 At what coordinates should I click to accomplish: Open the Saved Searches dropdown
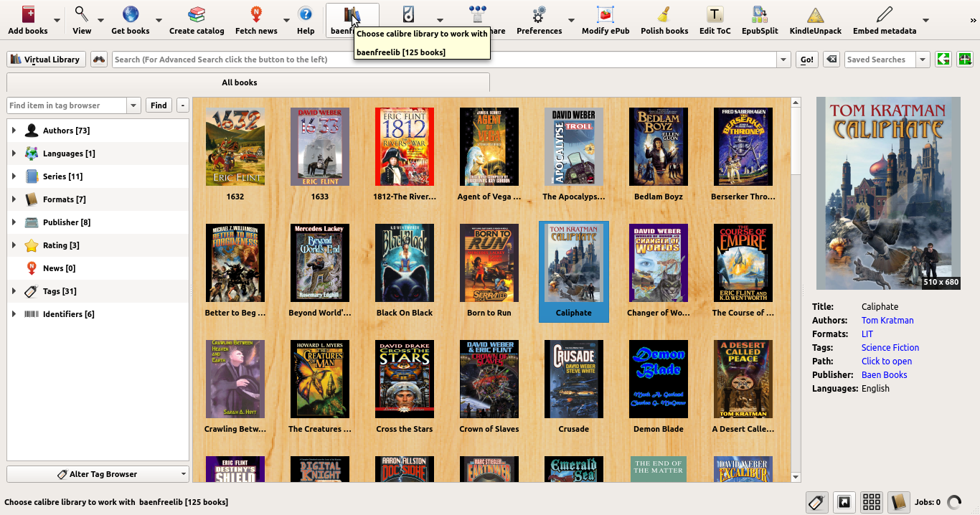(x=923, y=60)
